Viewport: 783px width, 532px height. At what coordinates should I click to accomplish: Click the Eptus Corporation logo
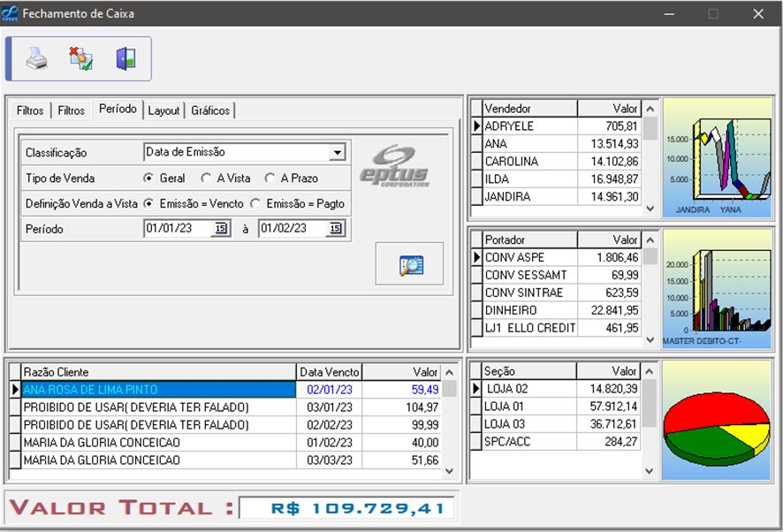(x=394, y=164)
